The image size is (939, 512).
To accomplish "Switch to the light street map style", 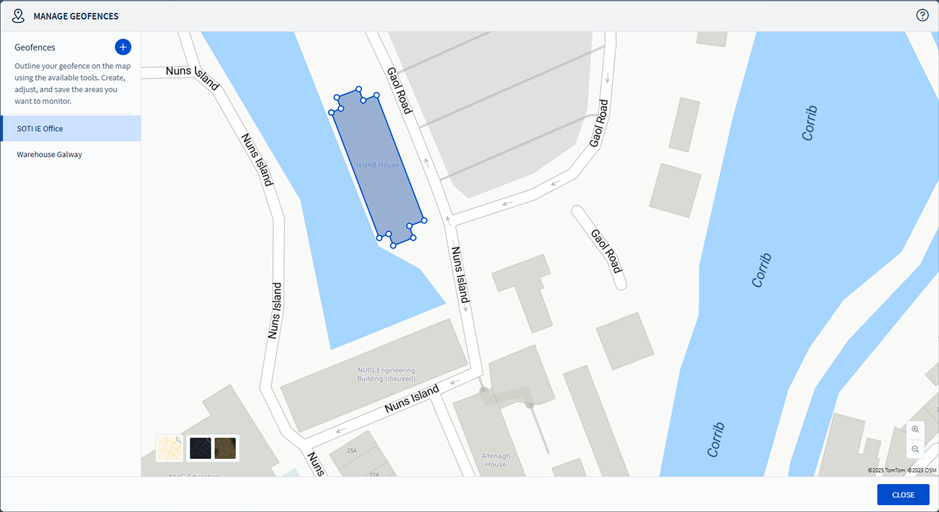I will point(169,448).
